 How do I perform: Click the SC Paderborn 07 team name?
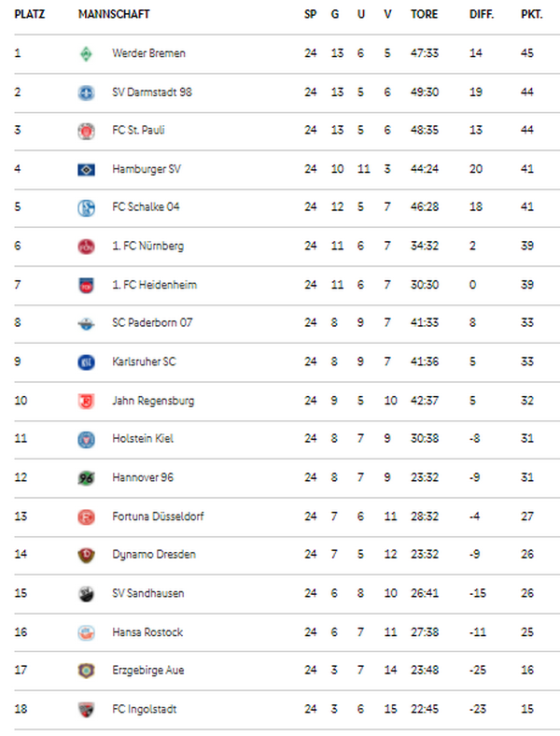[x=152, y=323]
